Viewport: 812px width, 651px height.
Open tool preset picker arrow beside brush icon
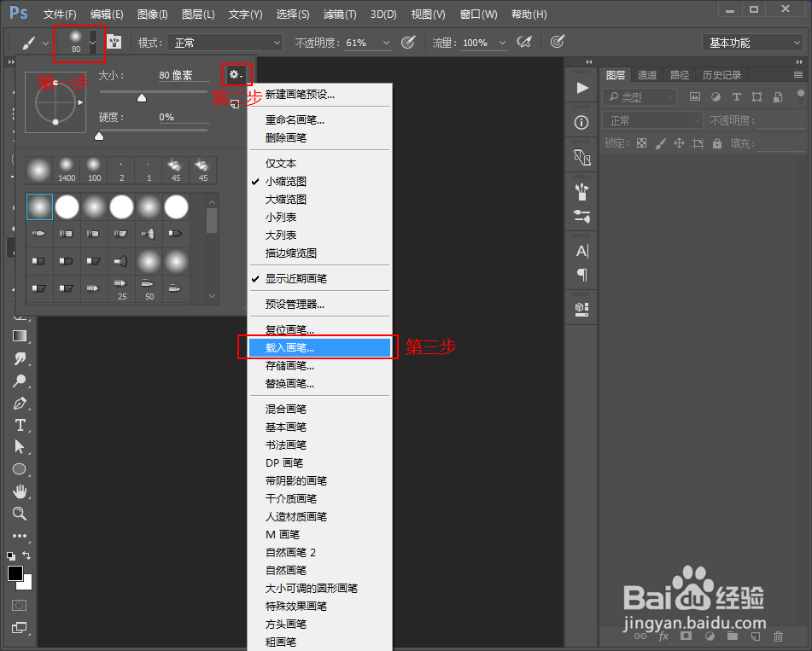tap(46, 43)
